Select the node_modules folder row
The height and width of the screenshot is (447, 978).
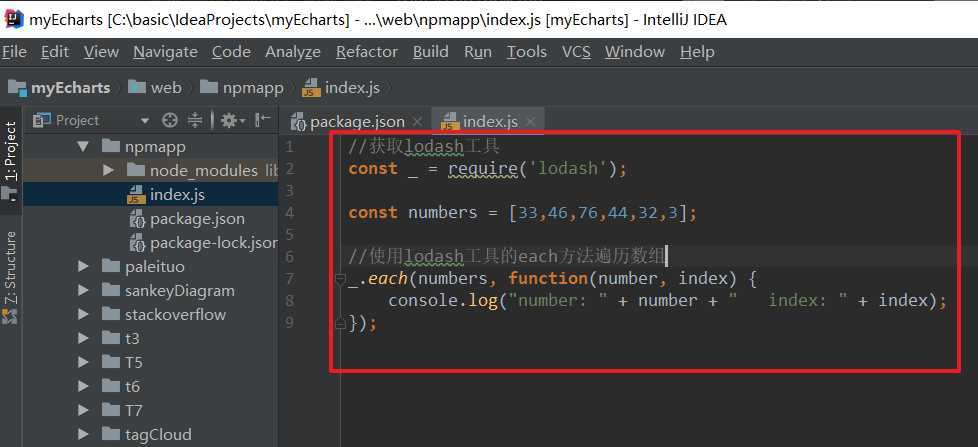(x=151, y=170)
